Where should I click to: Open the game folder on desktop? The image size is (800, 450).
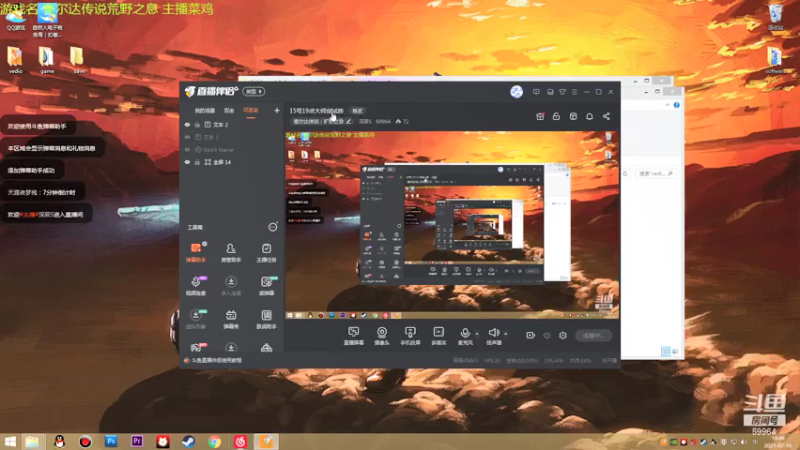[x=47, y=60]
